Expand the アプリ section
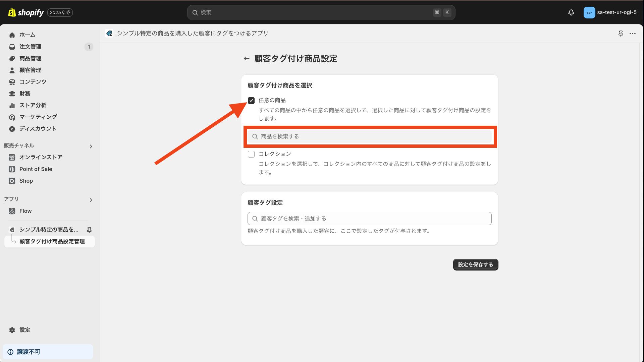 pos(91,200)
